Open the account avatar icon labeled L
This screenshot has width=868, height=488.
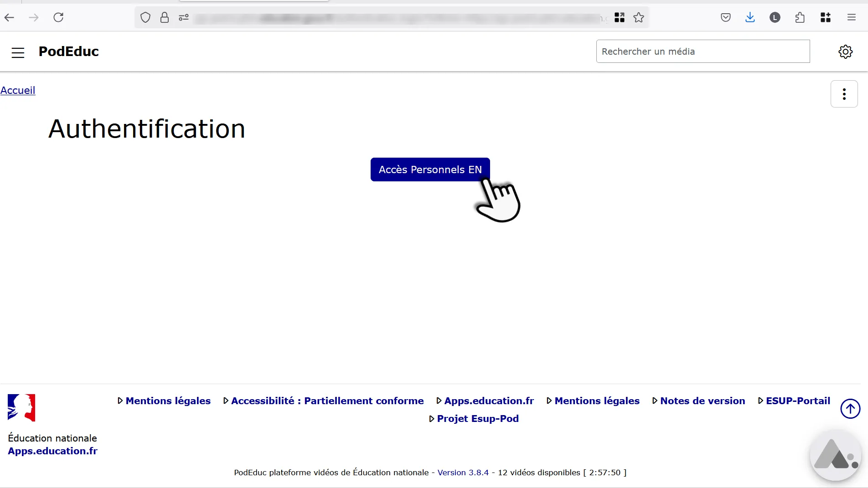tap(775, 17)
